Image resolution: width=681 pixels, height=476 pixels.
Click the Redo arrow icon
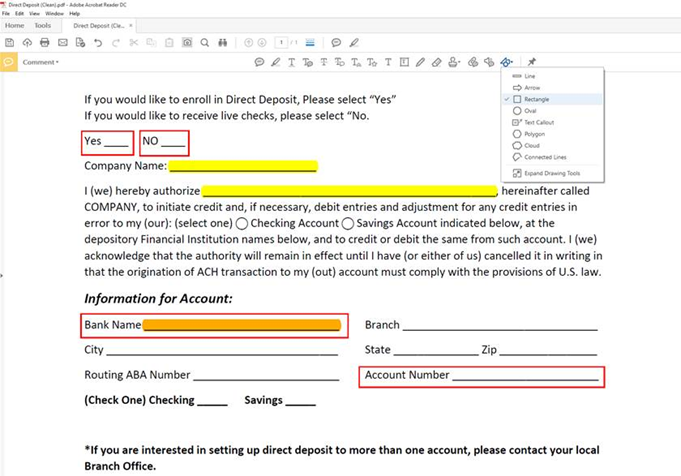[x=116, y=43]
